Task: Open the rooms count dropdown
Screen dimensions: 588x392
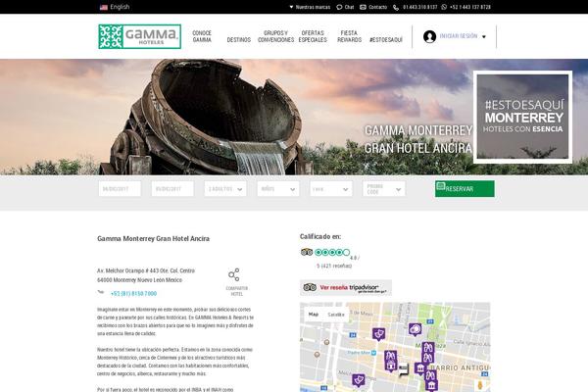Action: pyautogui.click(x=331, y=189)
